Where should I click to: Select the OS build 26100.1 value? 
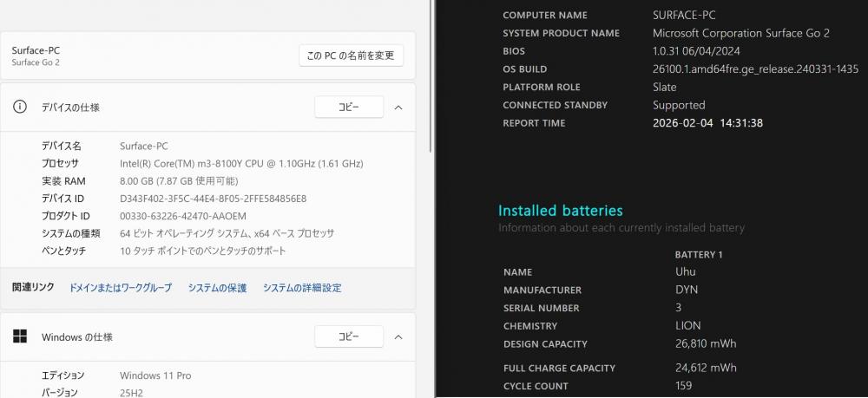click(x=756, y=69)
